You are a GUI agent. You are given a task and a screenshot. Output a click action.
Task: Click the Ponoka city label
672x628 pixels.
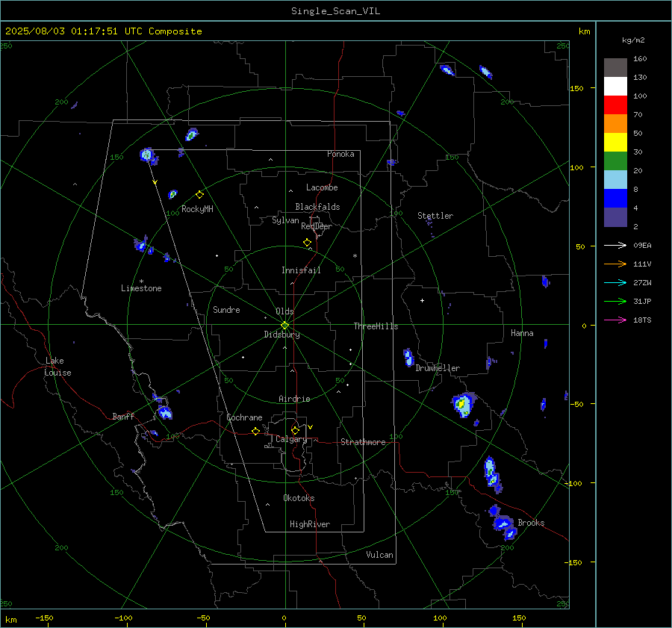pos(340,154)
